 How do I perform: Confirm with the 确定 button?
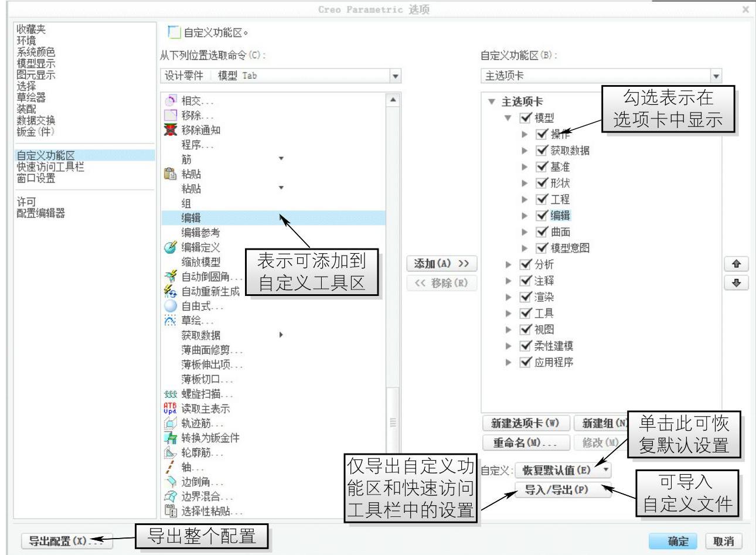click(674, 542)
